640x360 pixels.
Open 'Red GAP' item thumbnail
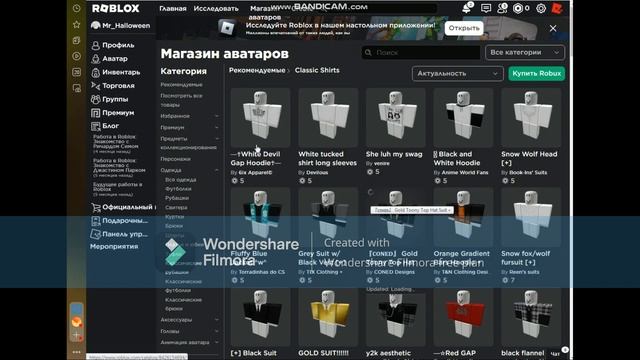(x=463, y=317)
